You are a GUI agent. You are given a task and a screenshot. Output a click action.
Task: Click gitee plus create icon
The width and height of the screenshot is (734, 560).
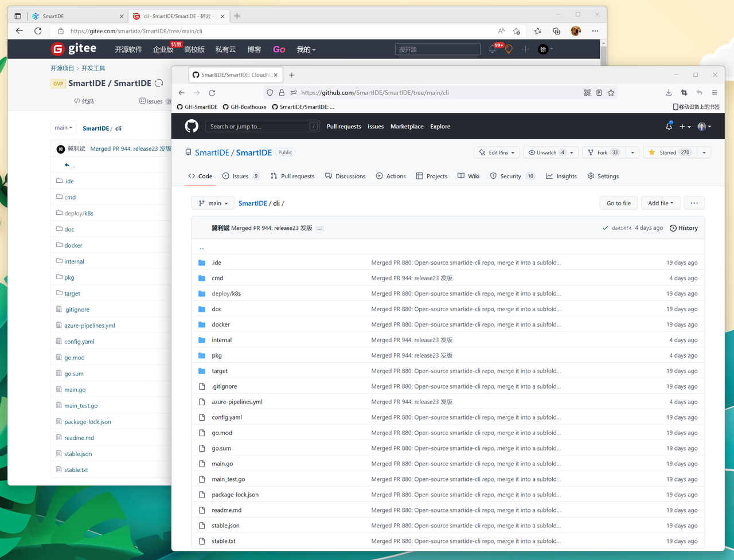[525, 49]
